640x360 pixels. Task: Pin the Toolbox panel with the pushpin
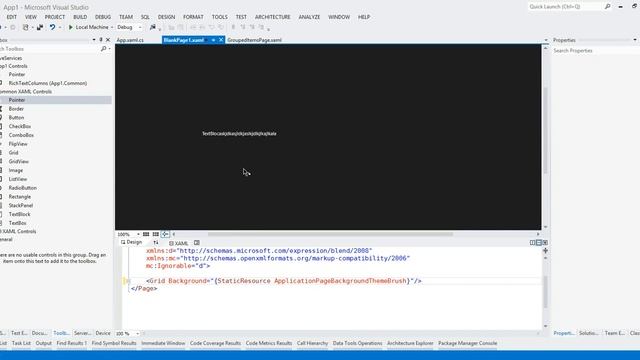tap(101, 40)
